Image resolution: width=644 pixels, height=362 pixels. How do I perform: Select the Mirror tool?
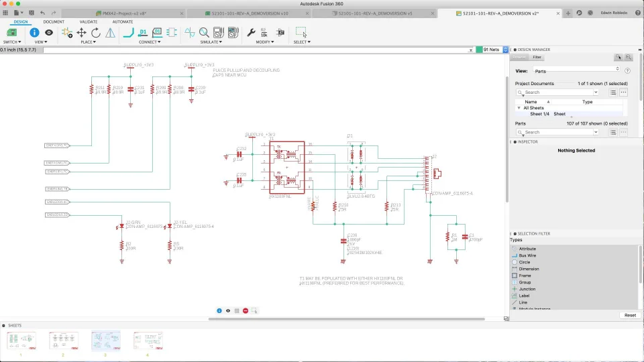pyautogui.click(x=110, y=32)
